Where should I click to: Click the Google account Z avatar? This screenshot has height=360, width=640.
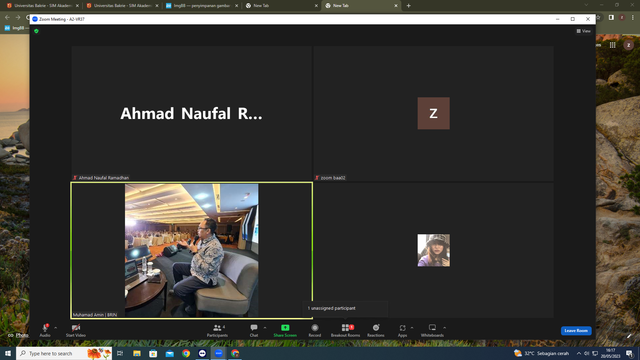pyautogui.click(x=629, y=45)
